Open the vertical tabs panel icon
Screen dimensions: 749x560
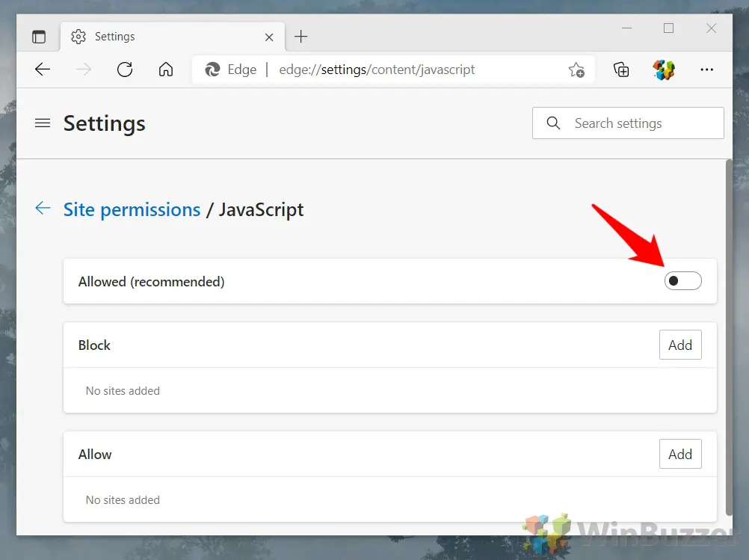tap(39, 37)
